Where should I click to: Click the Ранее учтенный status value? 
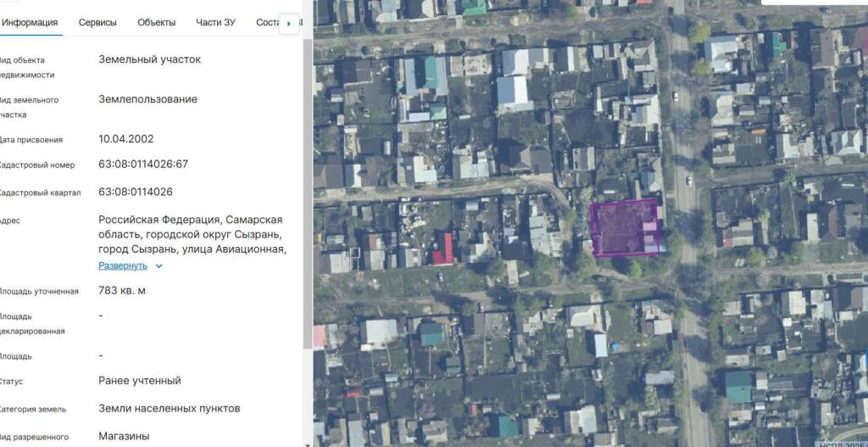(x=140, y=381)
